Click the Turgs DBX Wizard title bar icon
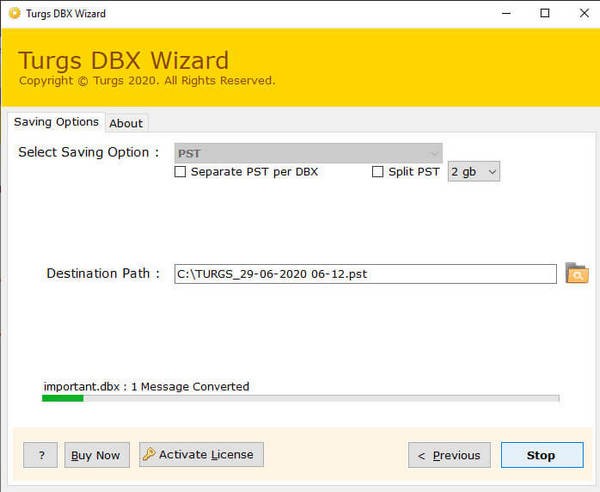 click(x=14, y=13)
